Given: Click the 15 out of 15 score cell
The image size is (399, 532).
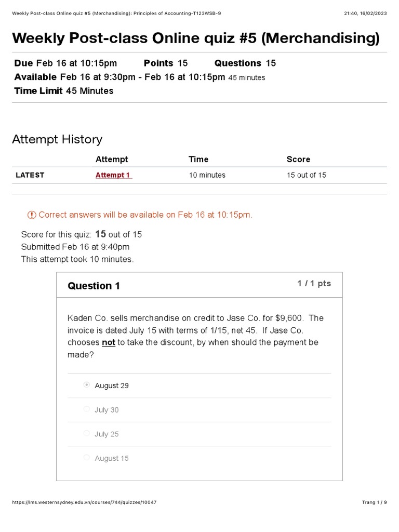Looking at the screenshot, I should point(307,175).
